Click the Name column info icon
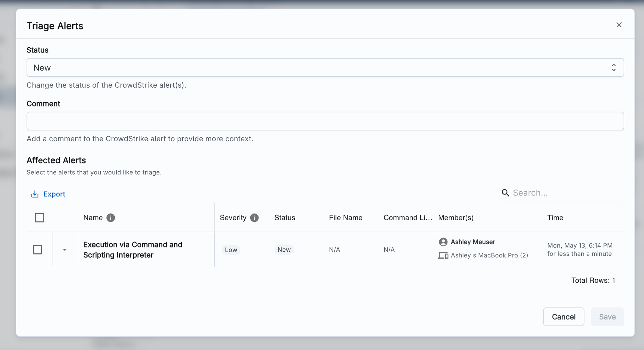This screenshot has height=350, width=644. click(111, 218)
